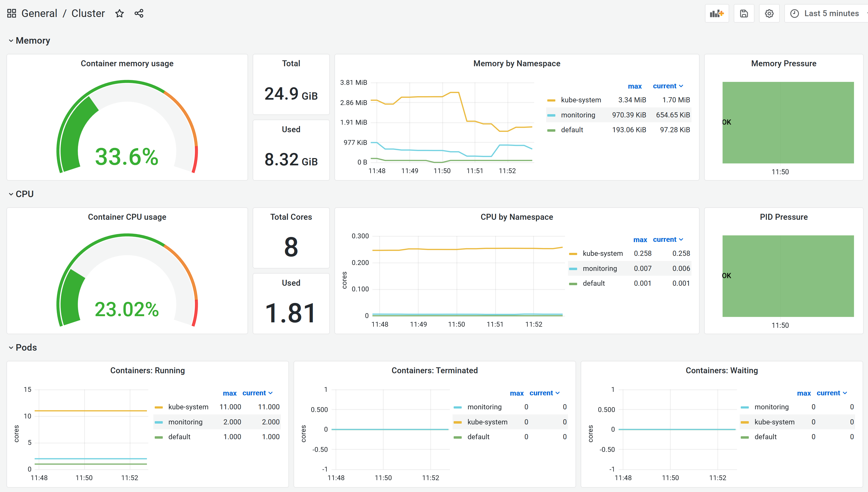
Task: Sort Memory by Namespace legend by current
Action: [668, 86]
